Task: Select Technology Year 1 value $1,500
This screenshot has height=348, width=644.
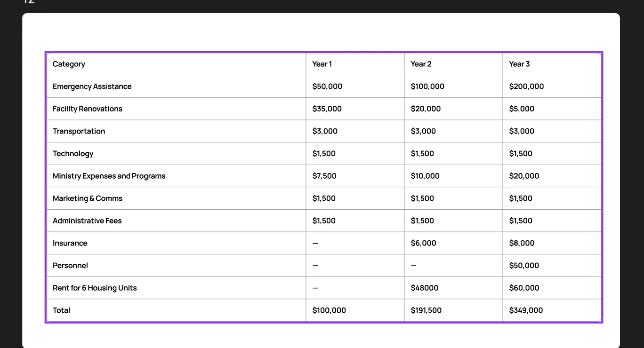Action: point(324,154)
